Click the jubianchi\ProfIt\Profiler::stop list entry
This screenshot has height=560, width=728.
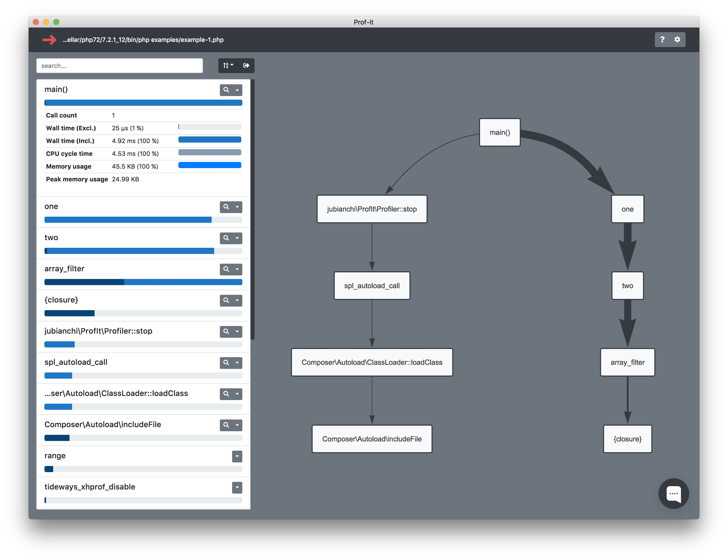[x=98, y=331]
